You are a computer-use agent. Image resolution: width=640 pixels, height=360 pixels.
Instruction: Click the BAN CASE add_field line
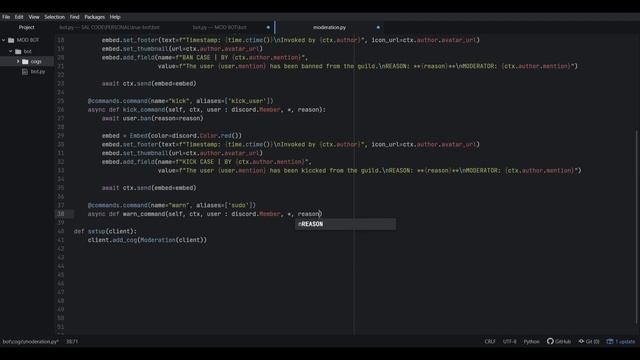[205, 58]
